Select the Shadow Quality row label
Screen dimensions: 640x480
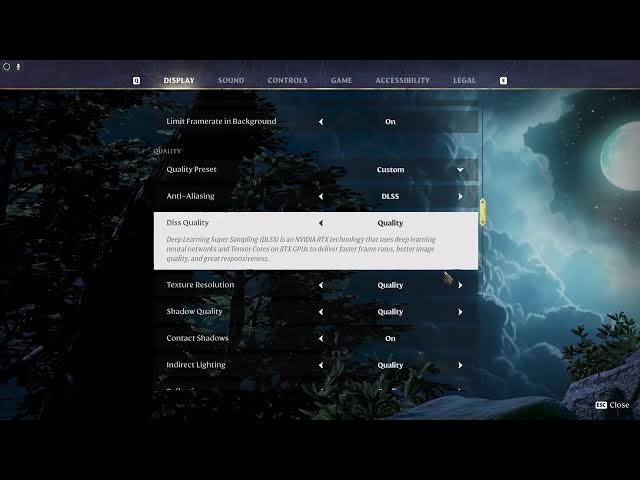point(194,311)
